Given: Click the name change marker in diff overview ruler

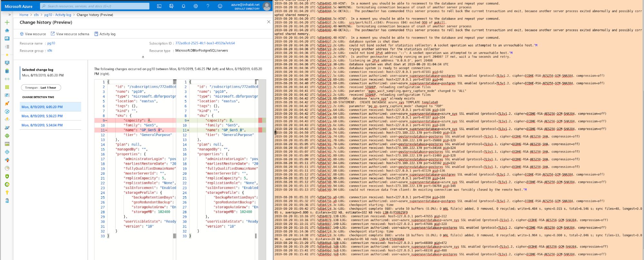Looking at the screenshot, I should (x=262, y=130).
